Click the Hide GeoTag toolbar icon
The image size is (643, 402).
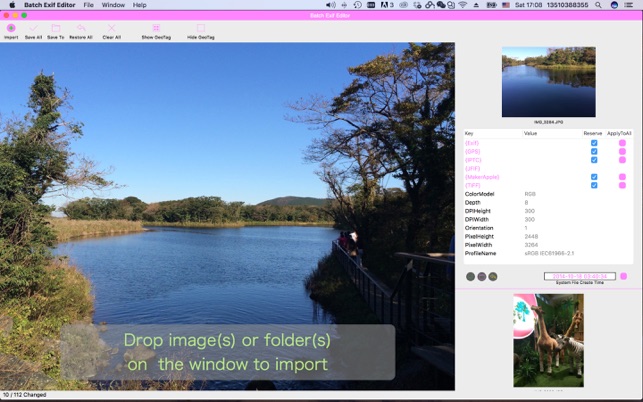point(201,28)
